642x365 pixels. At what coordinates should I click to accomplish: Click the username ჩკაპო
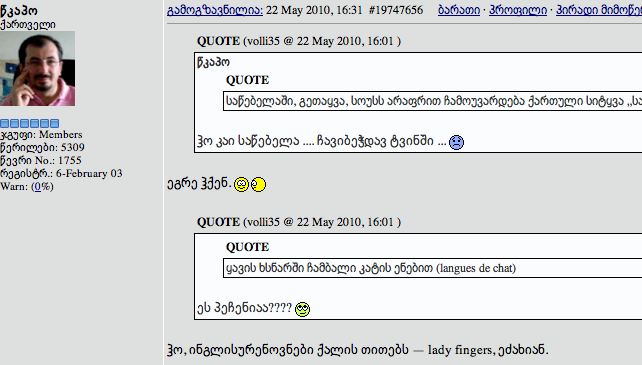[x=19, y=10]
